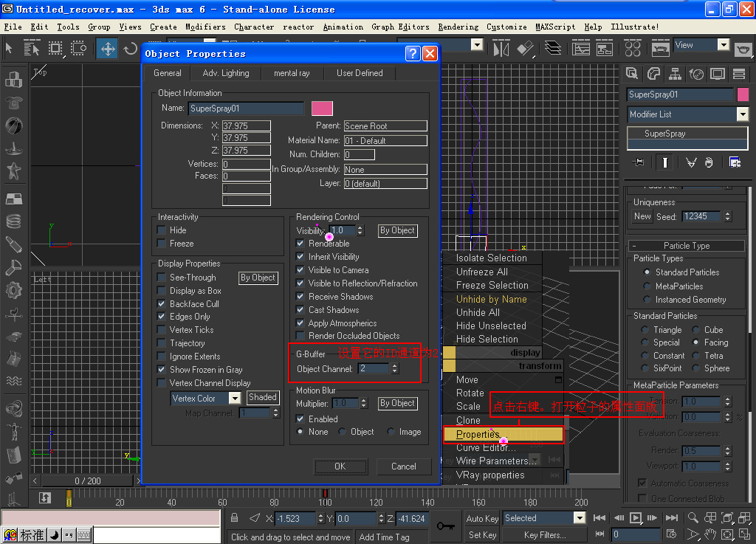Toggle Show End Result icon
The image size is (756, 544).
[665, 162]
